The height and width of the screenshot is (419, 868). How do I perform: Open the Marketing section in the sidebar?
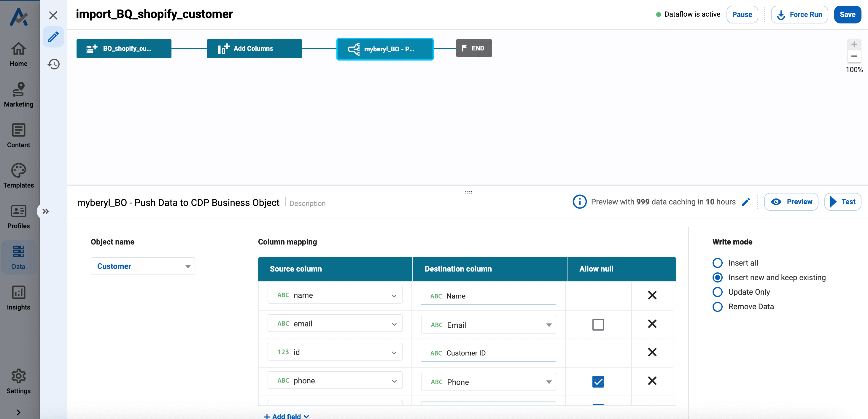point(18,95)
